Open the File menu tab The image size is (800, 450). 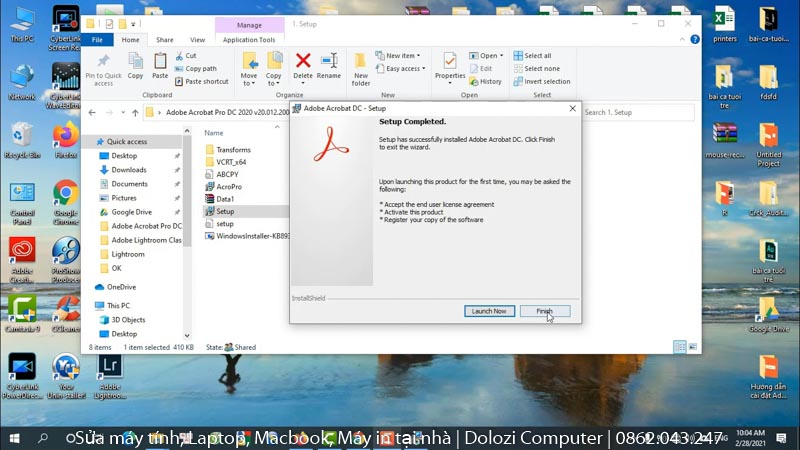pos(97,40)
